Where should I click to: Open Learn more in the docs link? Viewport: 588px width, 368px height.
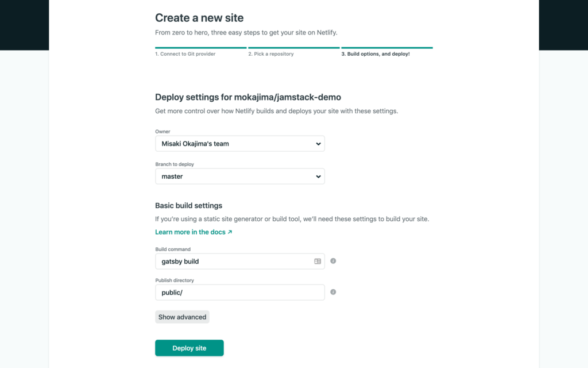pyautogui.click(x=191, y=232)
